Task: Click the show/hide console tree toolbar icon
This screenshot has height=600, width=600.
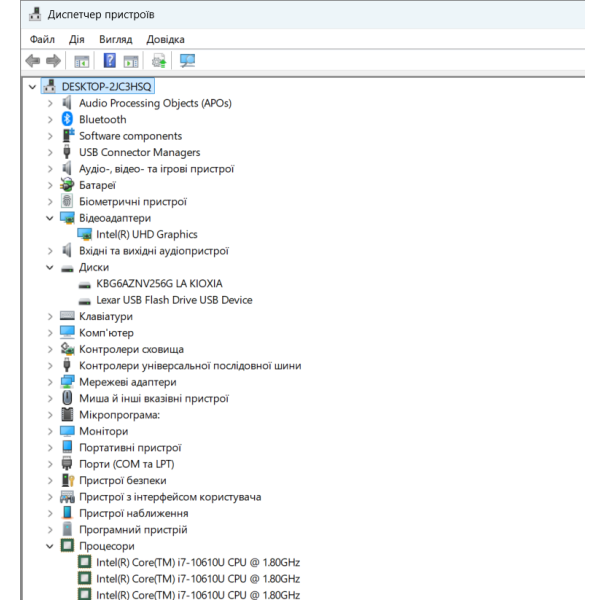Action: [x=82, y=61]
